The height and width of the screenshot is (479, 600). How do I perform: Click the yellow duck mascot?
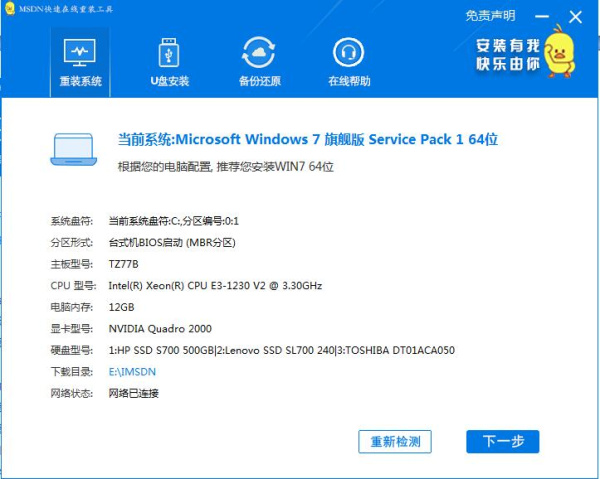point(559,51)
